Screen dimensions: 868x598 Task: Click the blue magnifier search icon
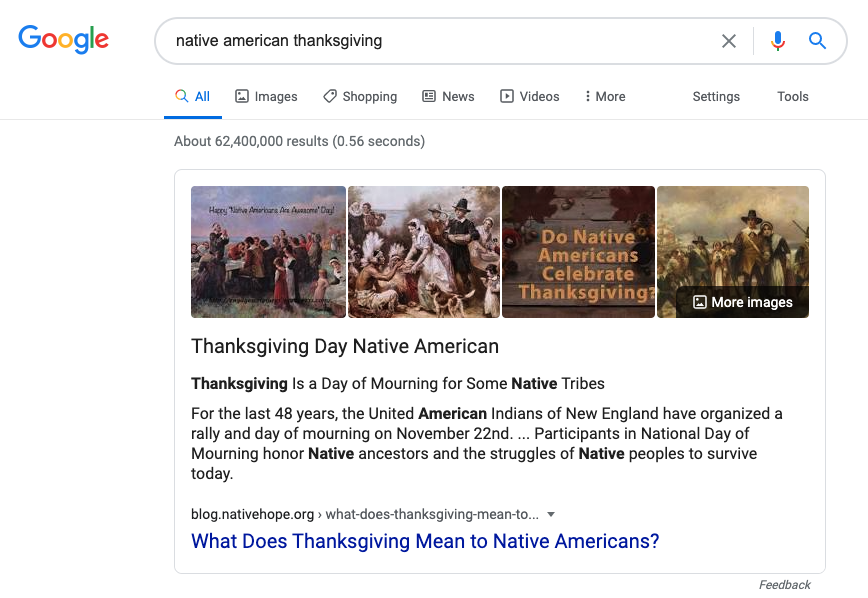click(817, 40)
